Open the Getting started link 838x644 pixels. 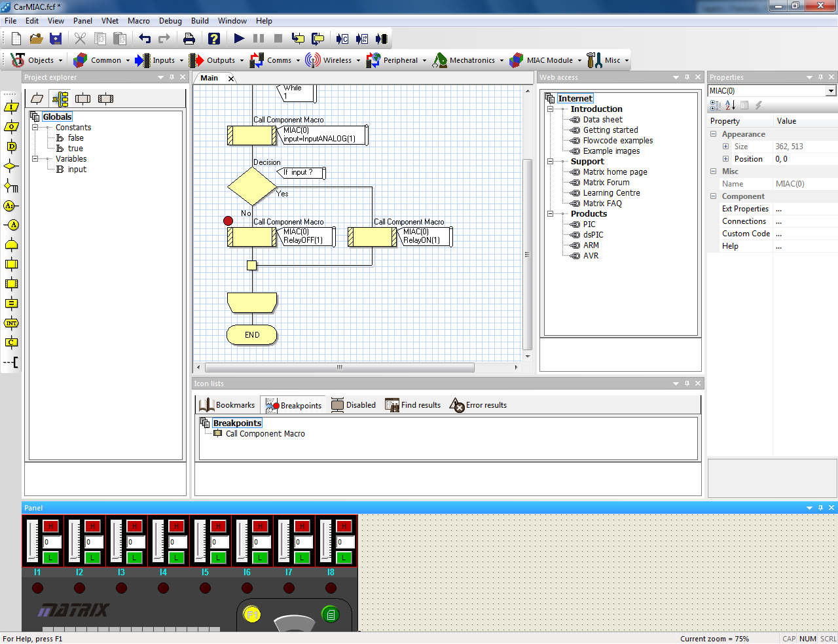tap(610, 130)
